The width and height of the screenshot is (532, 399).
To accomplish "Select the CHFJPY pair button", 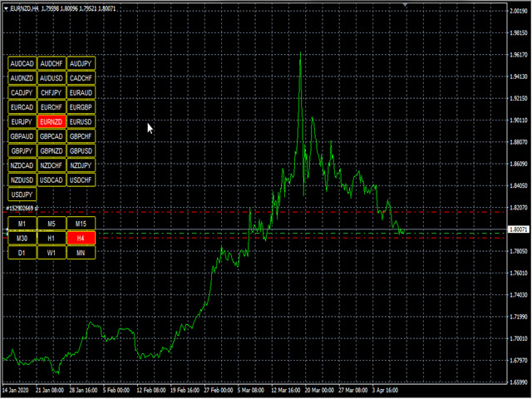I will point(52,92).
